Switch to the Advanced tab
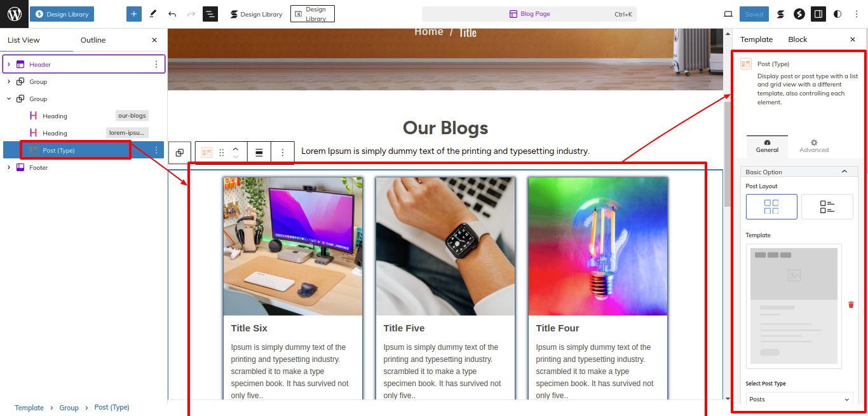868x416 pixels. coord(814,146)
